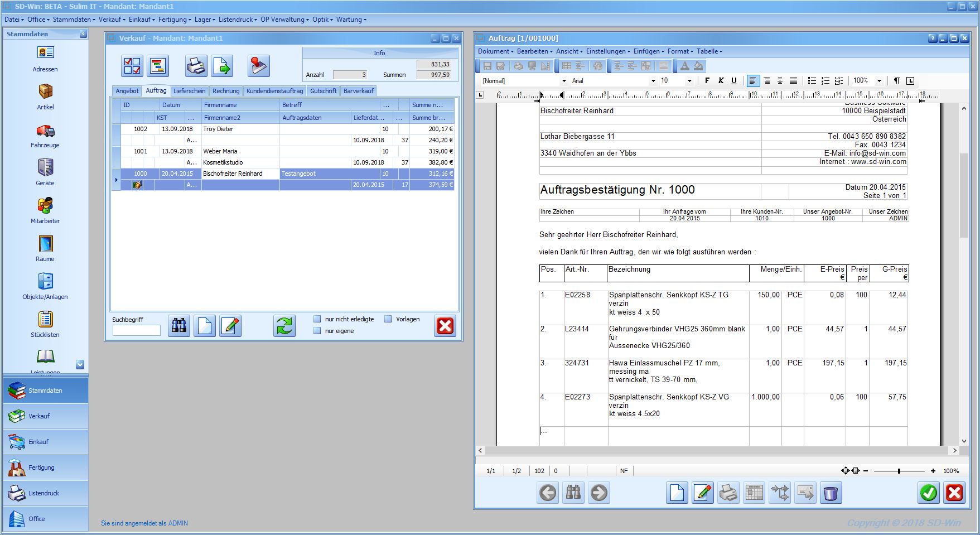
Task: Open the OP Verwaltung main menu dropdown
Action: 284,20
